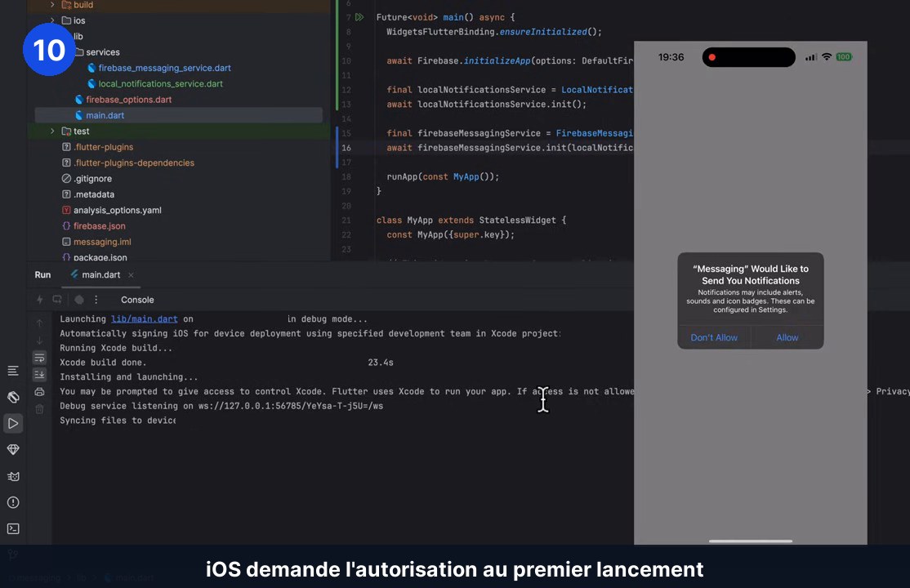Viewport: 910px width, 588px height.
Task: Click the 19:36 clock in simulator
Action: [671, 57]
